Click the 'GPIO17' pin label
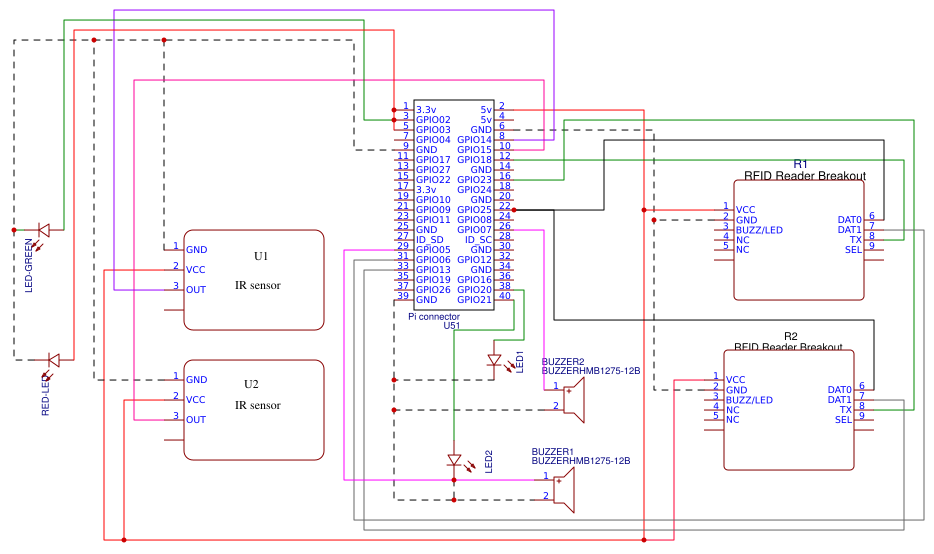934x554 pixels. [x=433, y=160]
